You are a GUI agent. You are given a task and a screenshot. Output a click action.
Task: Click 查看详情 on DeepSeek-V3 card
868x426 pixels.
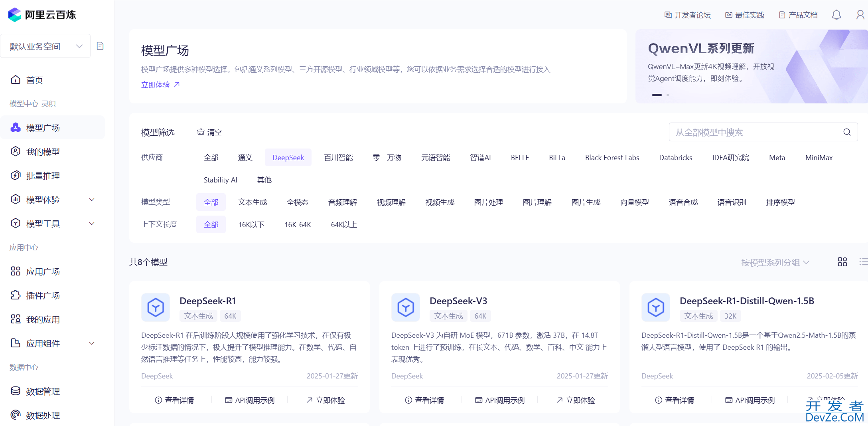pos(424,400)
